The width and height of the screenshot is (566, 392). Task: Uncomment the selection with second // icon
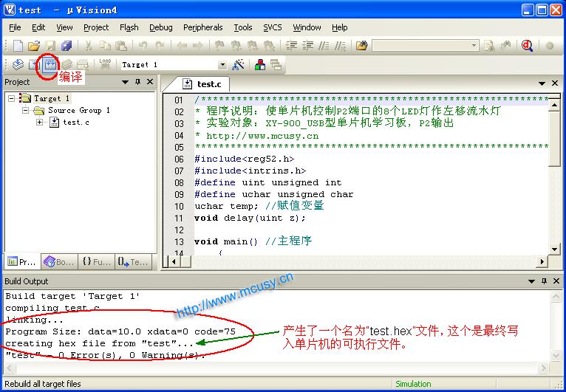click(340, 46)
